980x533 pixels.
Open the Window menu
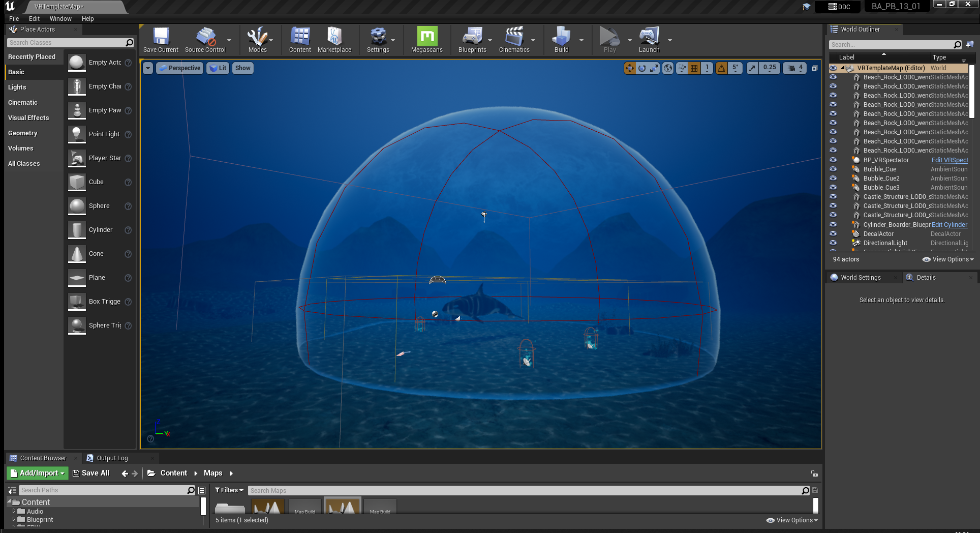60,18
